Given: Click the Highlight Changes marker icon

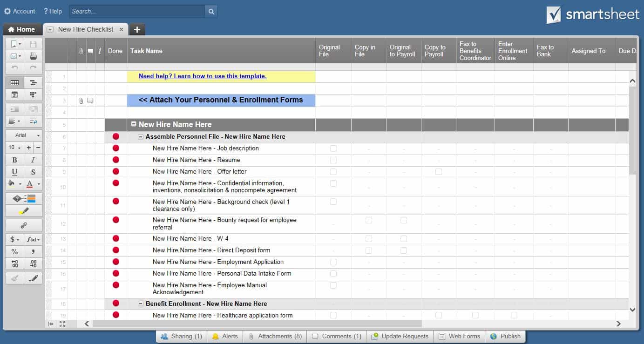Looking at the screenshot, I should pos(24,210).
